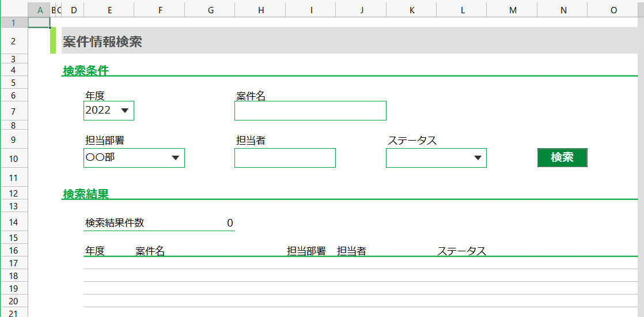Click the 検索条件 section heading
Viewport: 644px width, 317px height.
[85, 70]
